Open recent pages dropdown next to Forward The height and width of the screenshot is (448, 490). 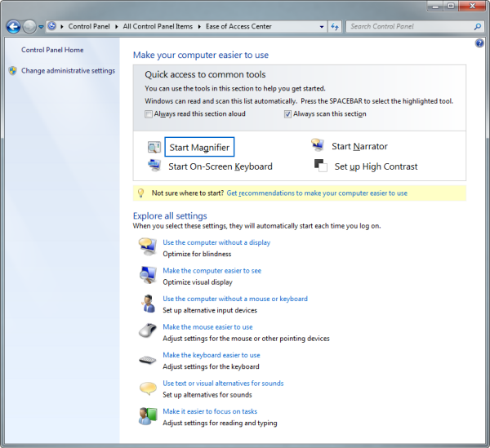pyautogui.click(x=41, y=27)
